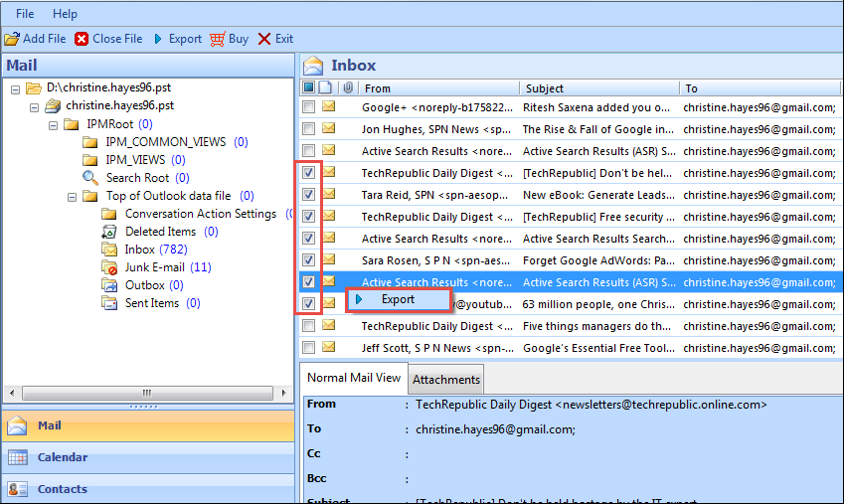Click the Export toolbar button

(x=177, y=39)
